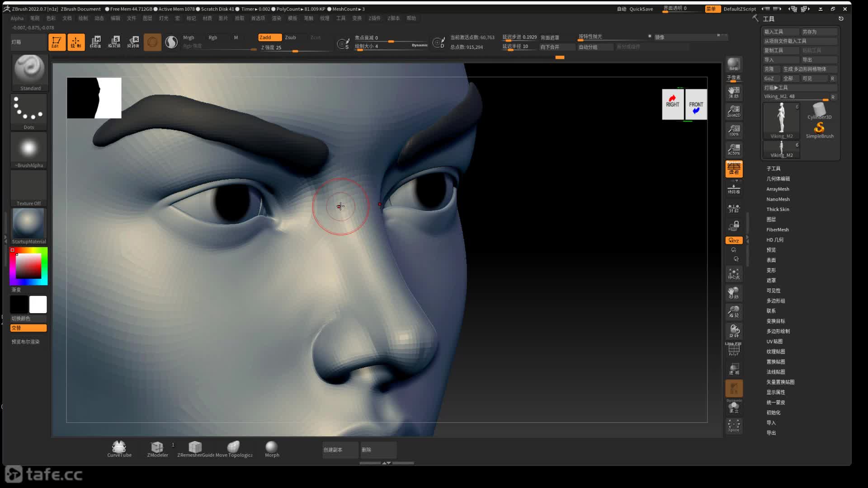Enable the Rgb channel
868x488 pixels.
pos(212,38)
